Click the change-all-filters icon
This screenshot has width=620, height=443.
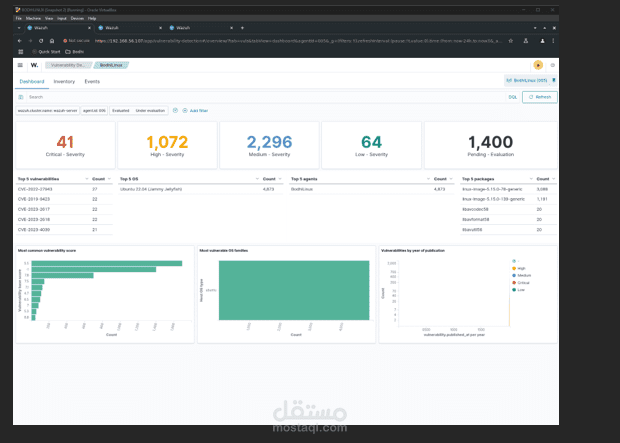175,110
